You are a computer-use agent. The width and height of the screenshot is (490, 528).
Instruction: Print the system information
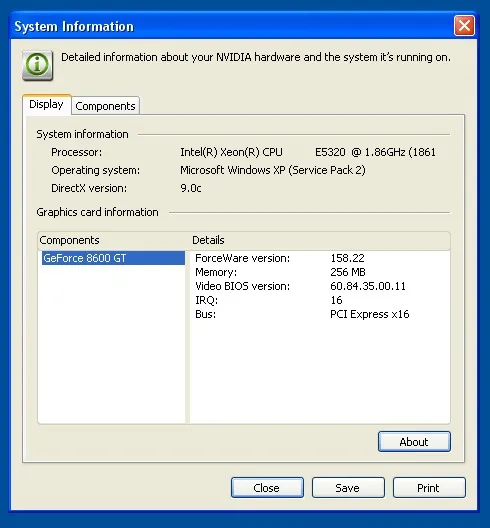[x=429, y=487]
